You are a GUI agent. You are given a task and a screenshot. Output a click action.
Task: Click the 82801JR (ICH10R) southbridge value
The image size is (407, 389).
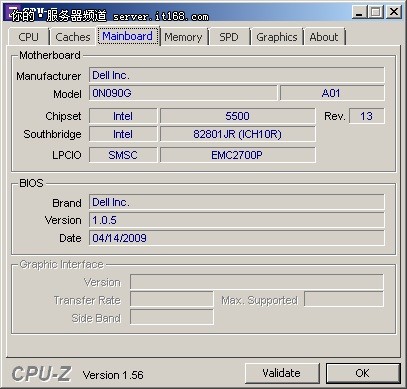pos(237,134)
